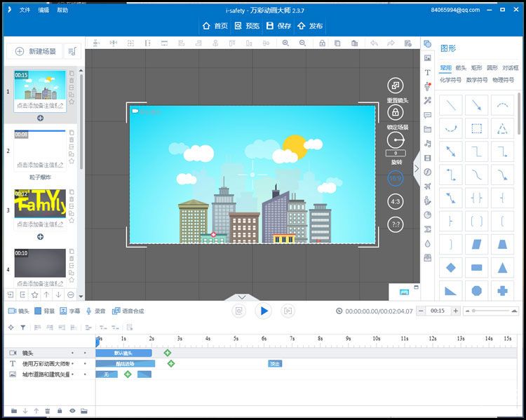Play the animation with the blue play button
The height and width of the screenshot is (420, 526).
263,311
